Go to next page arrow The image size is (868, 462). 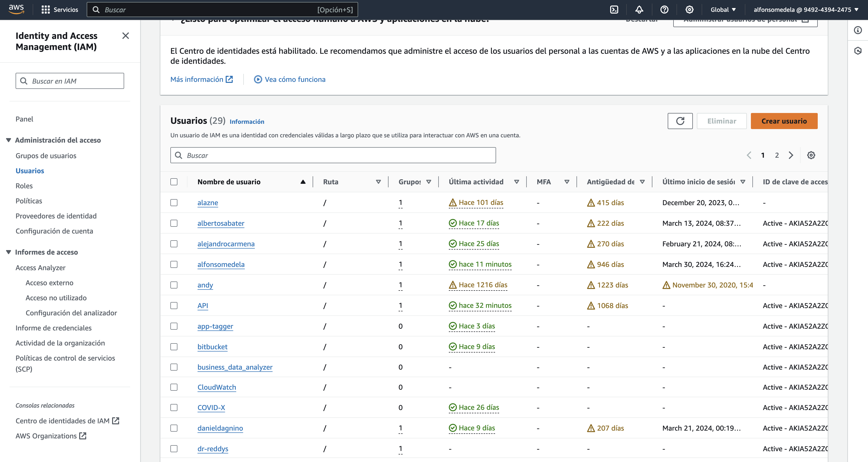tap(791, 155)
